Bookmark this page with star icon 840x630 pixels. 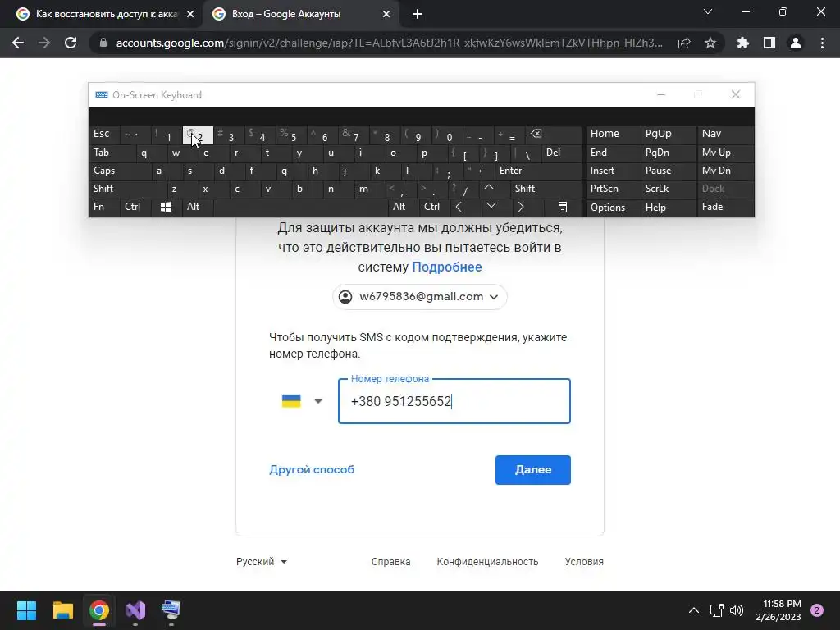[710, 43]
